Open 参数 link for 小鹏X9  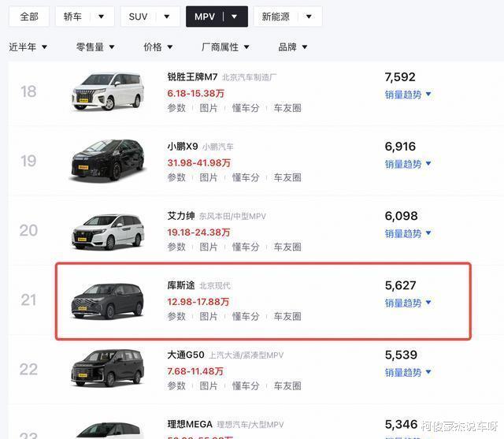(176, 177)
